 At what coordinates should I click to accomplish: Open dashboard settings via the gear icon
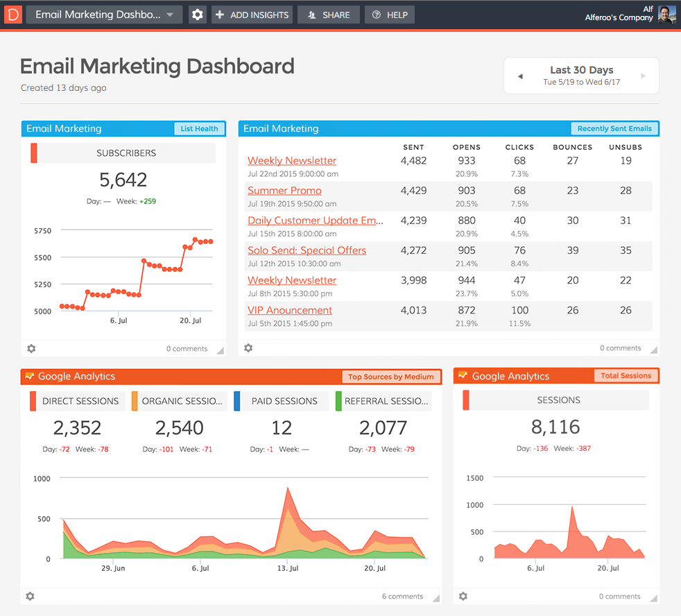click(x=197, y=14)
